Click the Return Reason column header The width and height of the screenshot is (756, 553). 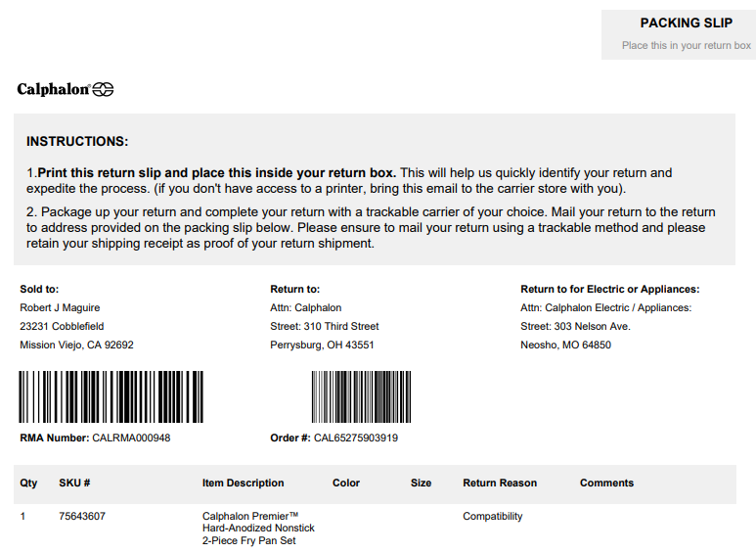(500, 484)
